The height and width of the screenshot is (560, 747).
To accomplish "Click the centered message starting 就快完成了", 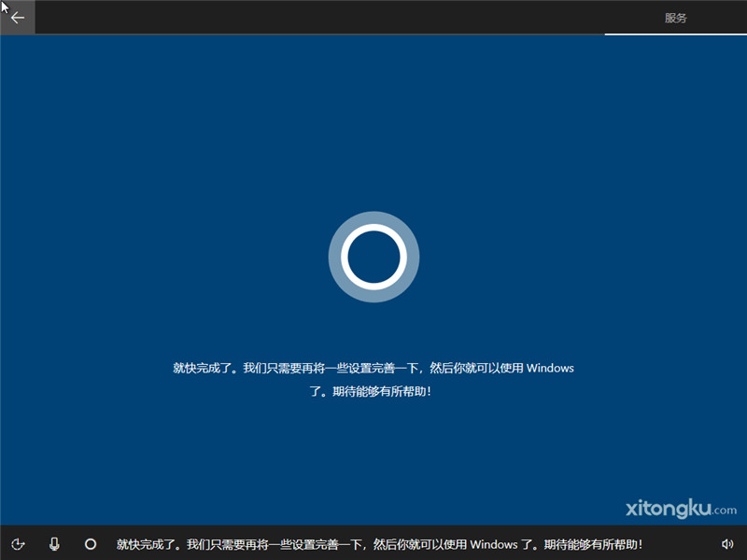I will point(373,380).
